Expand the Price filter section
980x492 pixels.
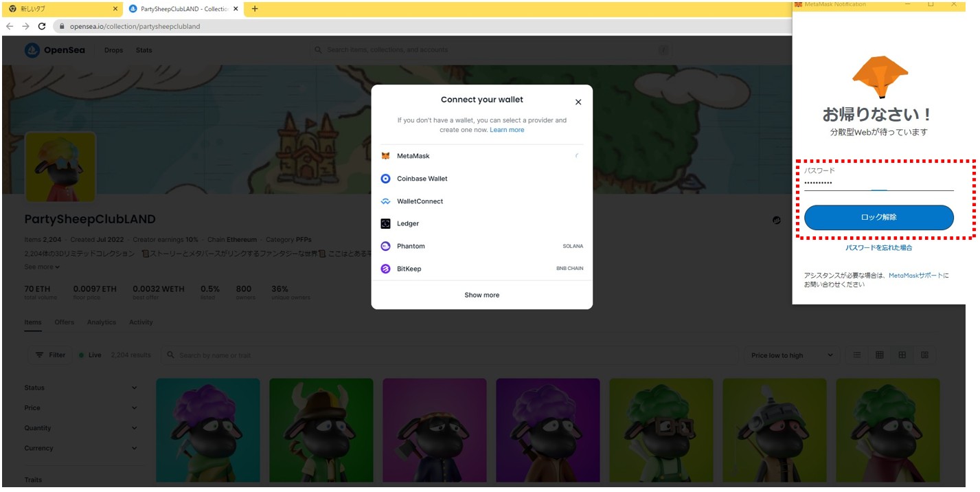(x=81, y=408)
